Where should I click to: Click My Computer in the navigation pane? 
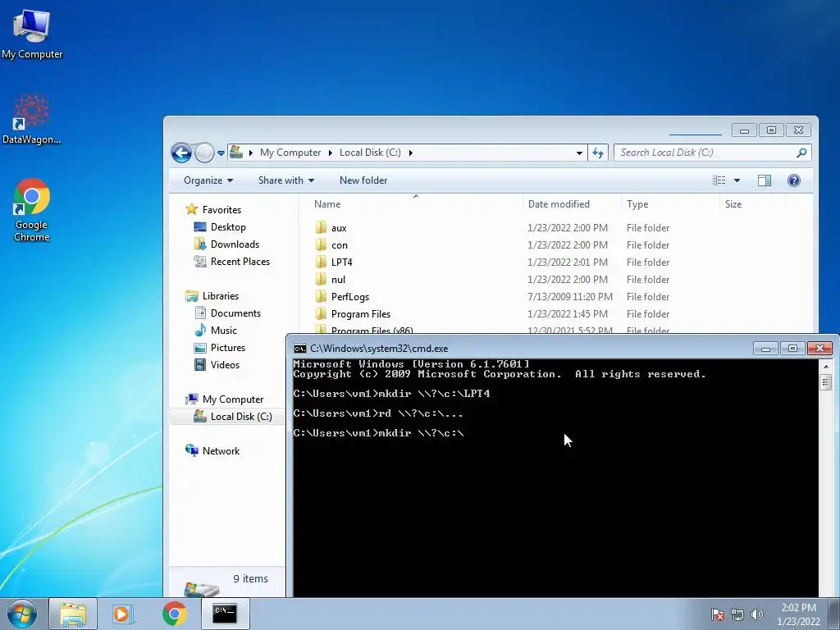pyautogui.click(x=232, y=399)
